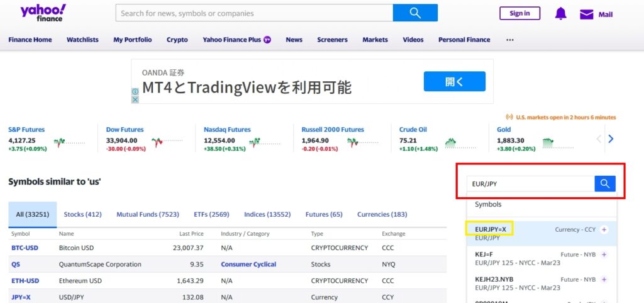
Task: Open Markets nav item
Action: 375,40
